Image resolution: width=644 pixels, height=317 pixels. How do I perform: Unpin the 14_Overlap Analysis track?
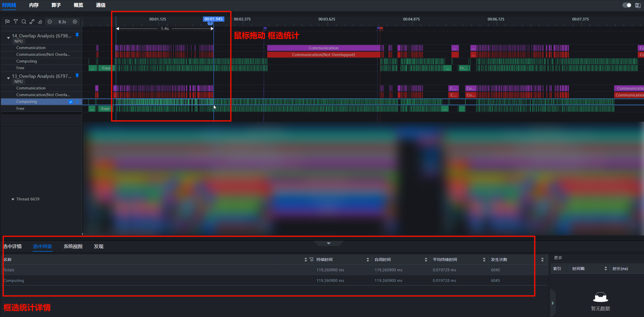click(x=77, y=35)
